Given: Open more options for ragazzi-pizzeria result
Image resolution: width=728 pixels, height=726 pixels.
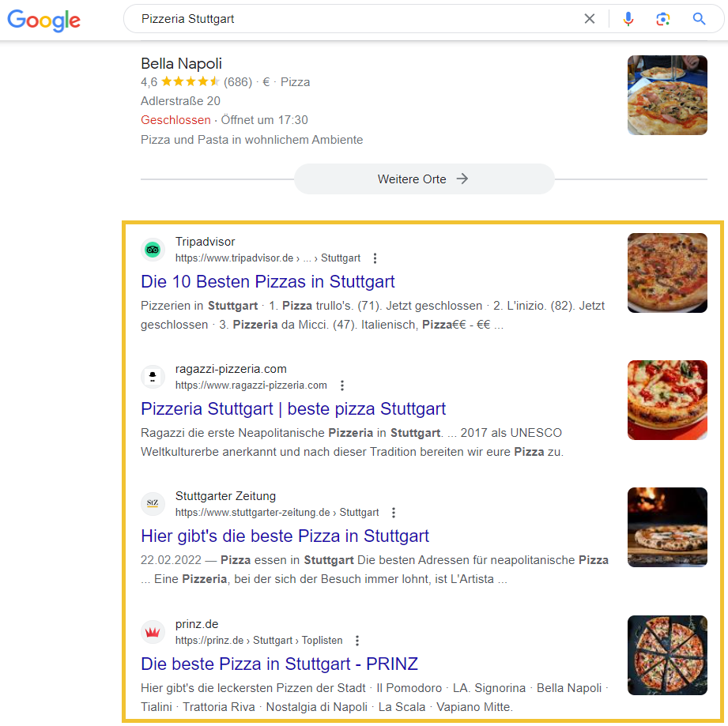Looking at the screenshot, I should click(x=341, y=386).
